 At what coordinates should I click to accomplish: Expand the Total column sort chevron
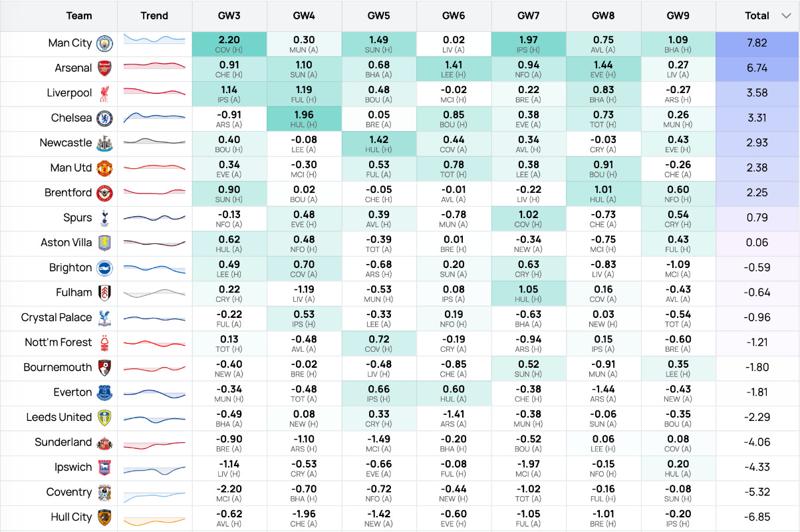click(x=785, y=16)
